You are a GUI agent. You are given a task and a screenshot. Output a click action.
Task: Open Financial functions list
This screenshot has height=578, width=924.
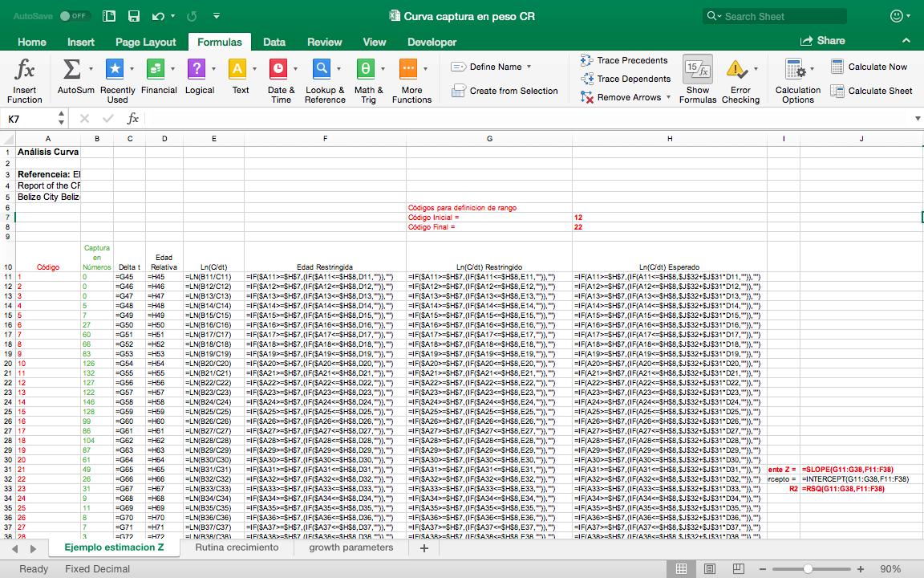[x=159, y=77]
